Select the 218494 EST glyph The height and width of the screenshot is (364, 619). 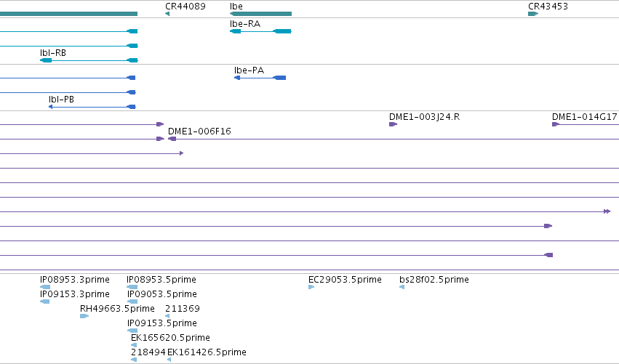(134, 360)
